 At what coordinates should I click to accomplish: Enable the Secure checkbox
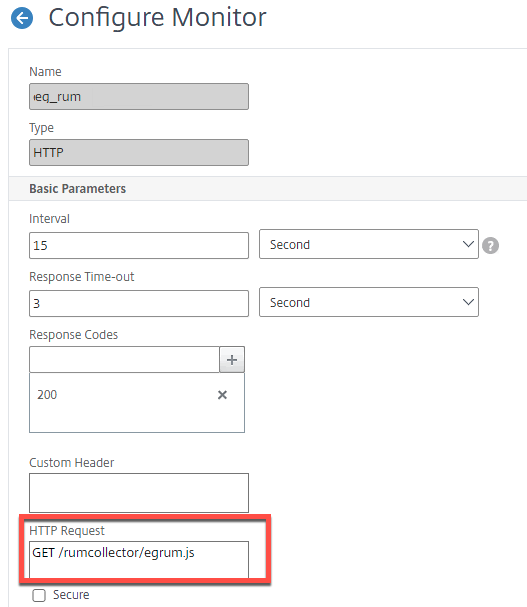pyautogui.click(x=39, y=595)
